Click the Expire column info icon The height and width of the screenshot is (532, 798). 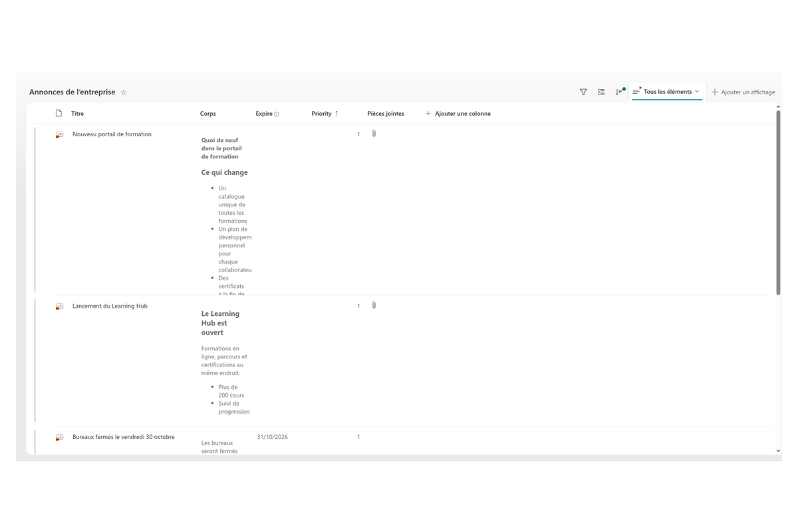pos(277,114)
